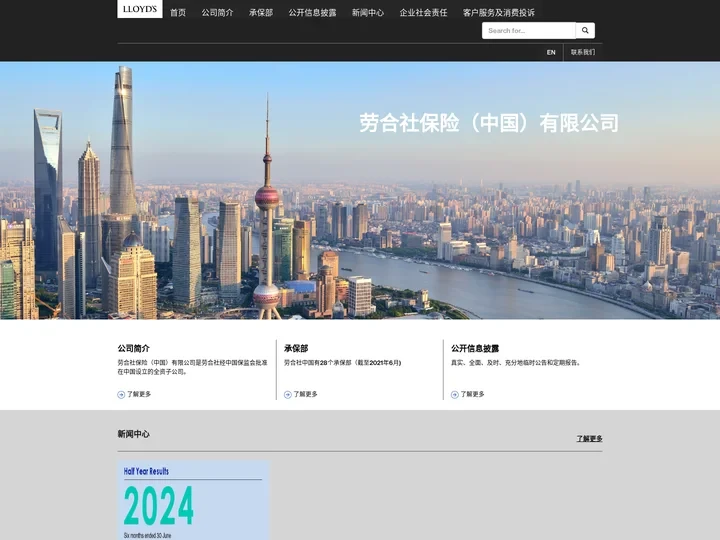Image resolution: width=720 pixels, height=540 pixels.
Task: Click the 承保部 section heading
Action: [296, 349]
